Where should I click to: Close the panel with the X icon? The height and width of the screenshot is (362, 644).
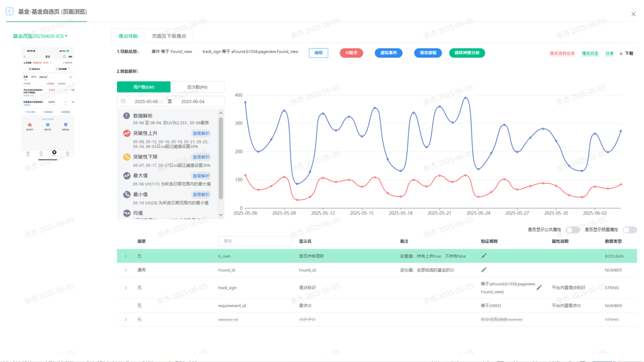click(x=634, y=14)
